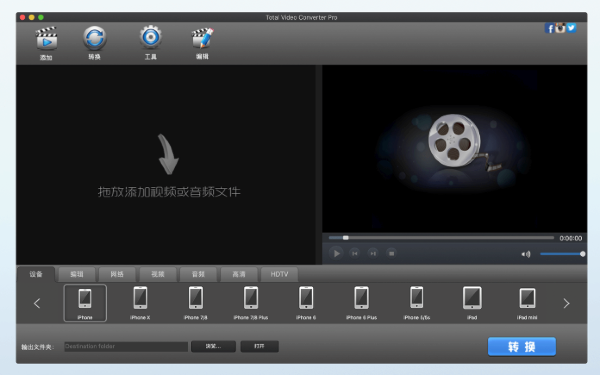This screenshot has width=600, height=375.
Task: Select the iPhone 5/5s device preset
Action: click(417, 303)
